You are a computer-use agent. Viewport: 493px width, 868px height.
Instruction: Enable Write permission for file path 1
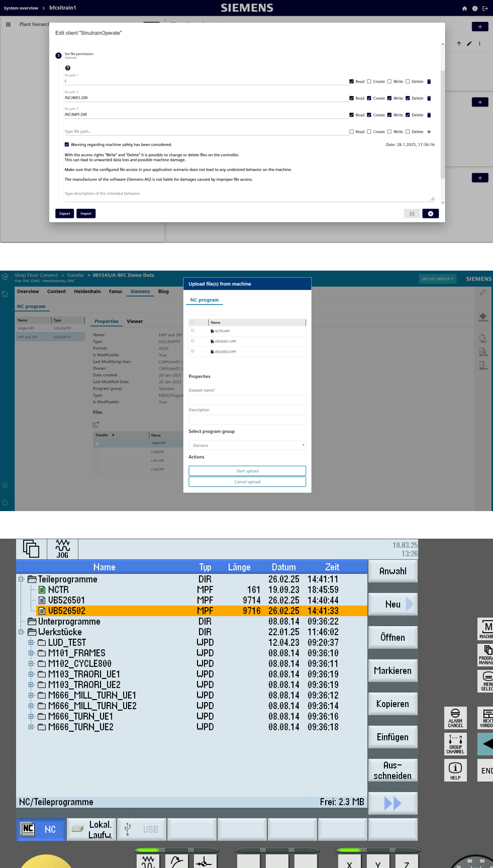pyautogui.click(x=389, y=82)
